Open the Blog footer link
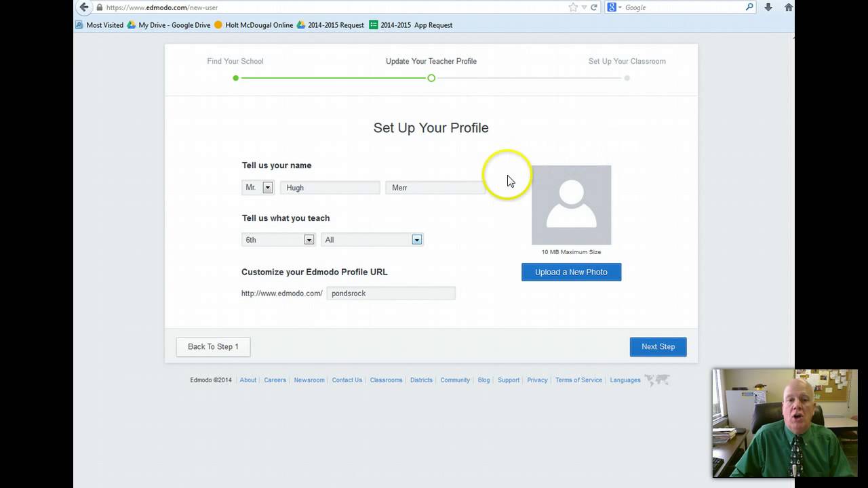868x488 pixels. 484,380
